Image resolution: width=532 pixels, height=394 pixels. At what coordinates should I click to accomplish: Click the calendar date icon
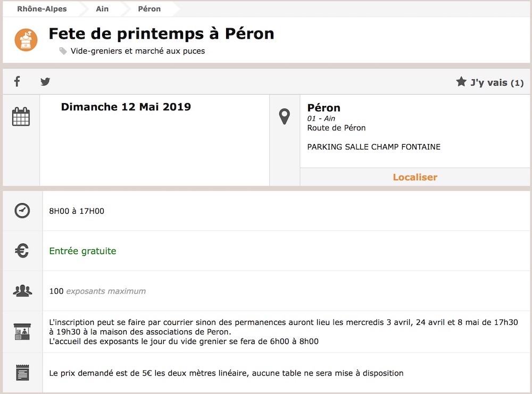point(21,116)
